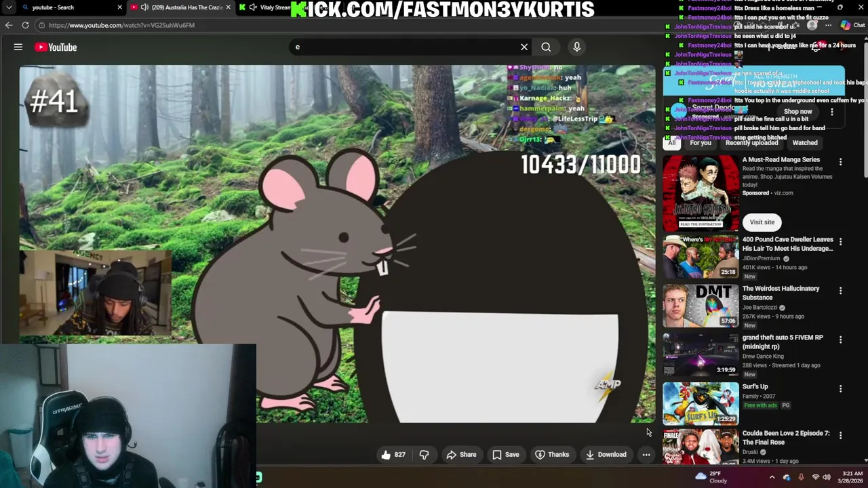868x488 pixels.
Task: Open browser settings three-dot menu
Action: (x=828, y=25)
